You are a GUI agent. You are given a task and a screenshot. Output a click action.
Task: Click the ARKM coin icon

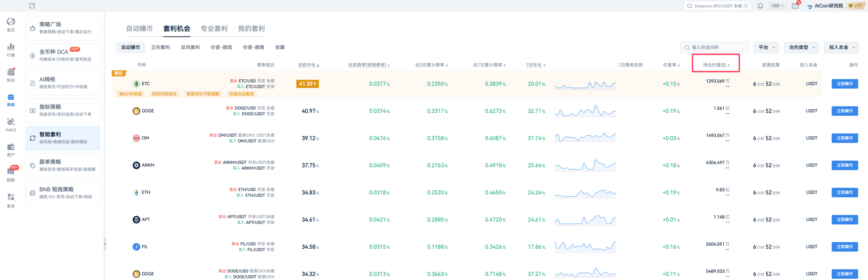(136, 165)
